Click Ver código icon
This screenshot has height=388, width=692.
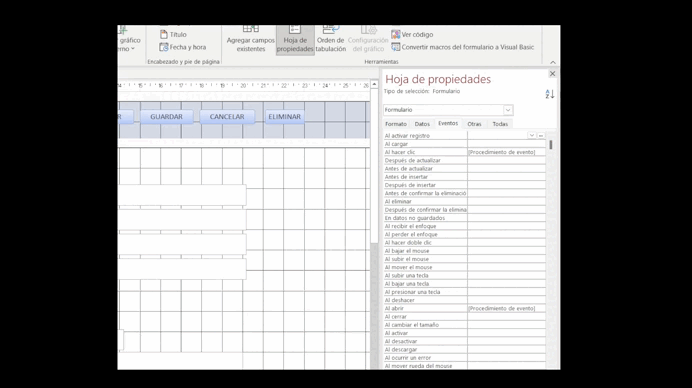395,34
